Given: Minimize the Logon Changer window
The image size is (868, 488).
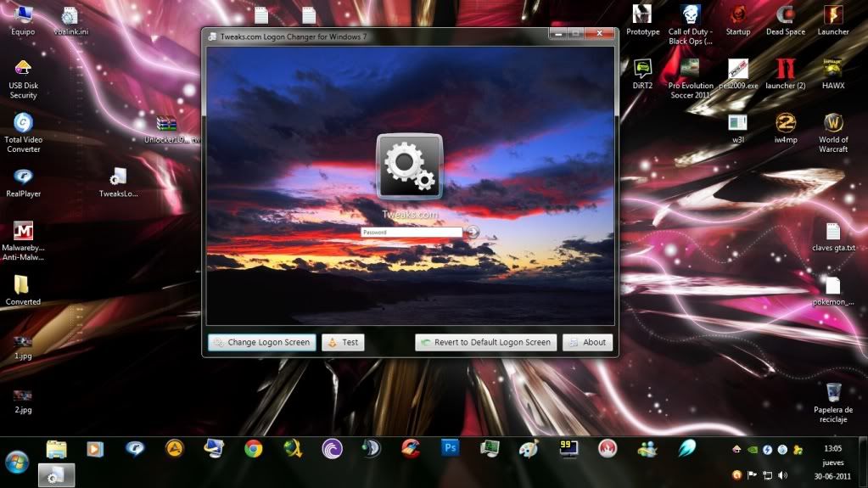Looking at the screenshot, I should [558, 34].
